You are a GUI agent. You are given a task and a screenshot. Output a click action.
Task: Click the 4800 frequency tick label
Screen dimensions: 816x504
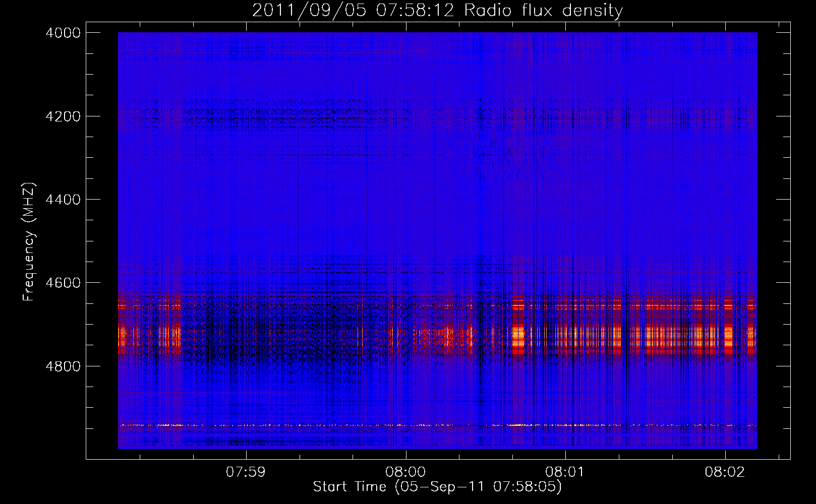click(x=63, y=366)
